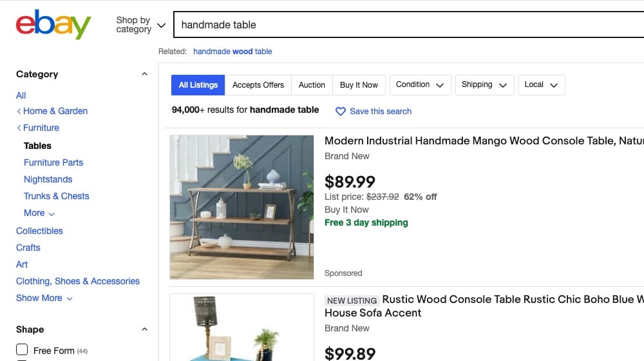Open Furniture Parts category

(53, 163)
